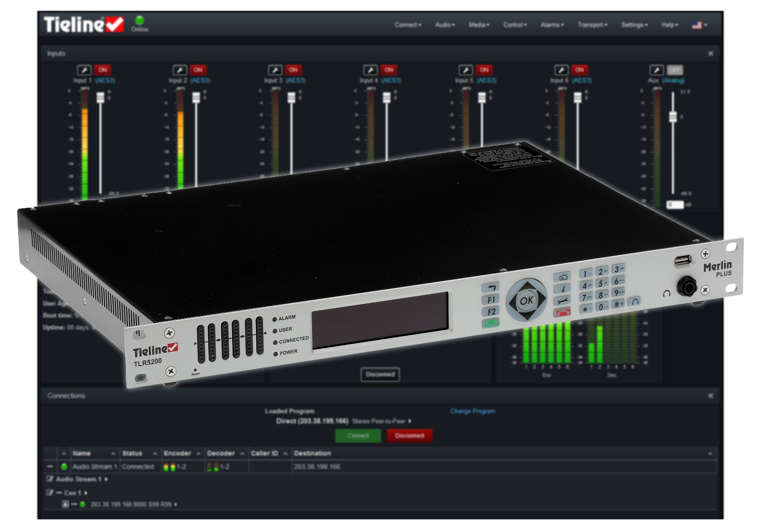Toggle Input 1 ON button
This screenshot has width=761, height=532.
103,70
